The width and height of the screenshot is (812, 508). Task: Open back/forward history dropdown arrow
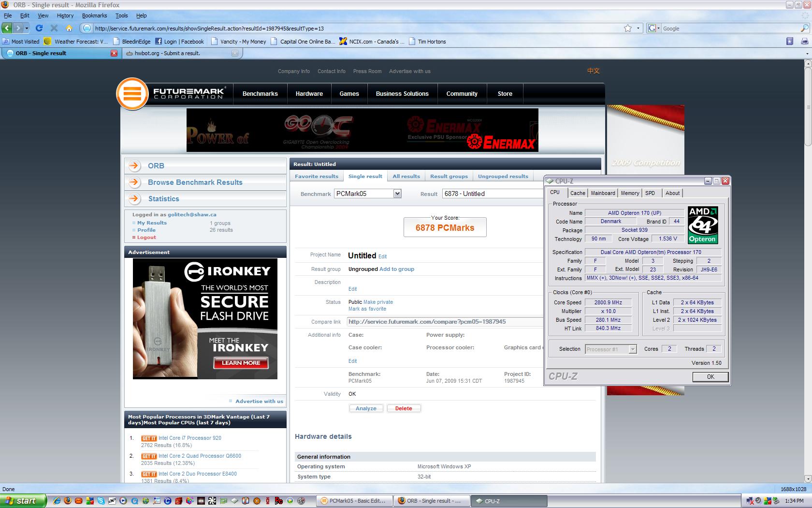coord(28,28)
